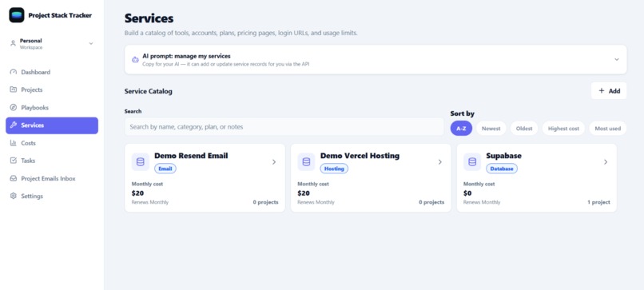Screen dimensions: 644x290
Task: Click the Demo Resend Email title
Action: 191,156
